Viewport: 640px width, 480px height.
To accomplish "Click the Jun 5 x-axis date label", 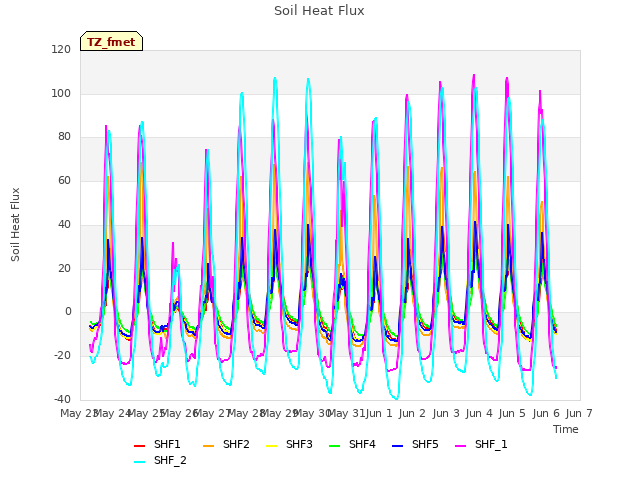I will point(512,413).
